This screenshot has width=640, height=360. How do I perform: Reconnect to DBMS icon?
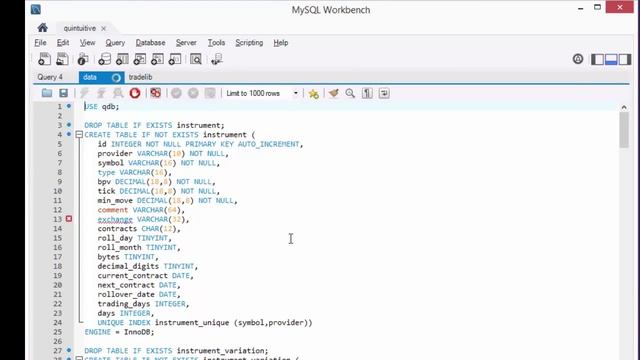[x=217, y=59]
